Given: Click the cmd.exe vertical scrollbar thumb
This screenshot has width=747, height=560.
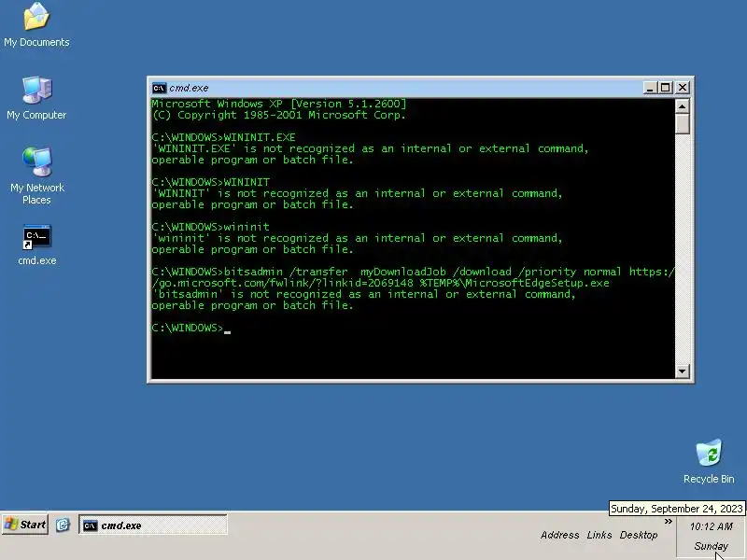Looking at the screenshot, I should coord(683,124).
